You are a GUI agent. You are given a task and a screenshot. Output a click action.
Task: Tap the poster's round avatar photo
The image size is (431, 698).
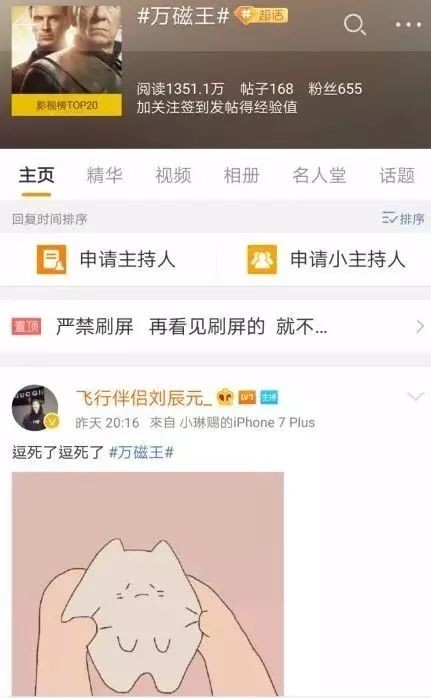(35, 408)
